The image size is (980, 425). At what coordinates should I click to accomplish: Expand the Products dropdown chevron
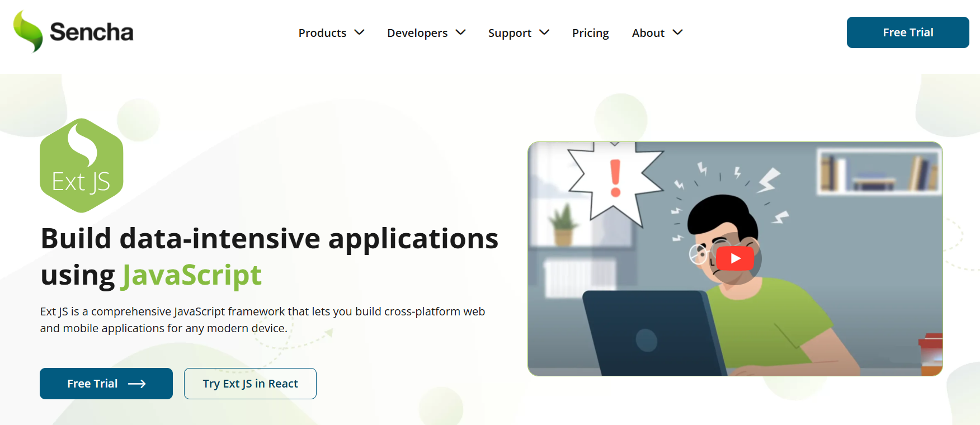(359, 32)
